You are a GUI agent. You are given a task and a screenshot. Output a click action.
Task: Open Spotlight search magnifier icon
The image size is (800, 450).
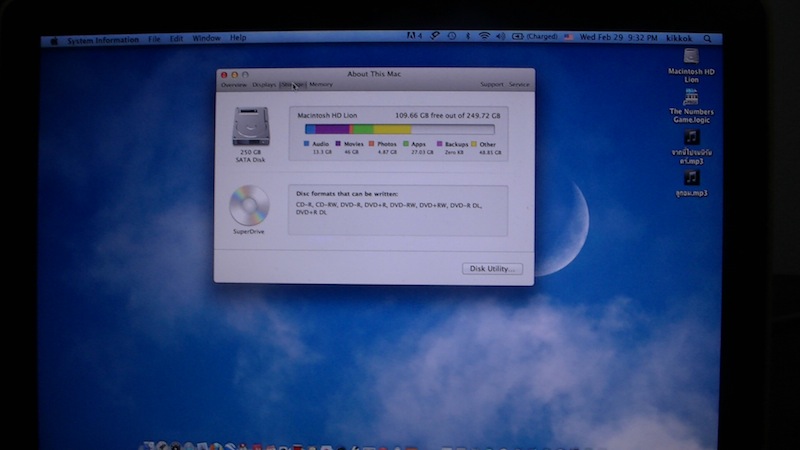[x=707, y=38]
